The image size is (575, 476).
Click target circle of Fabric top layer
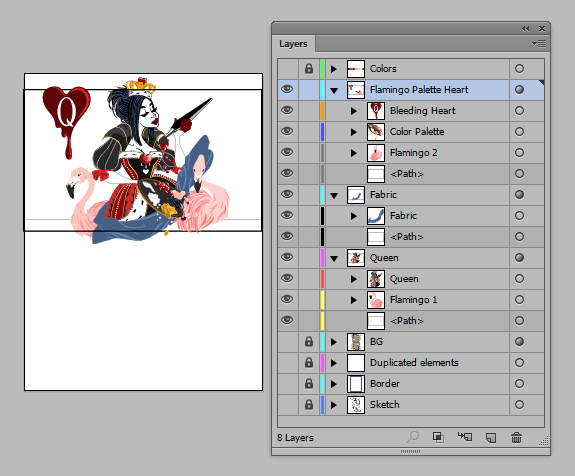519,195
